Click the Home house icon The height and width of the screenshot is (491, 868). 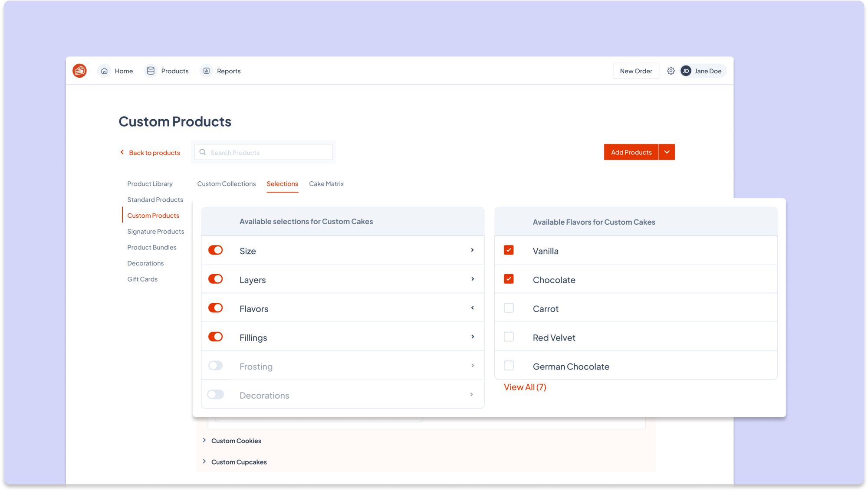click(x=104, y=71)
